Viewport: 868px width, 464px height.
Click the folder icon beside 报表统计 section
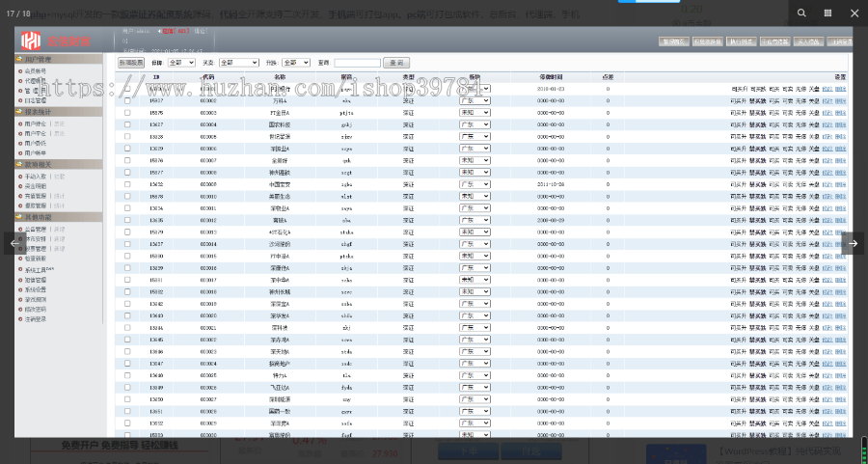pos(19,111)
